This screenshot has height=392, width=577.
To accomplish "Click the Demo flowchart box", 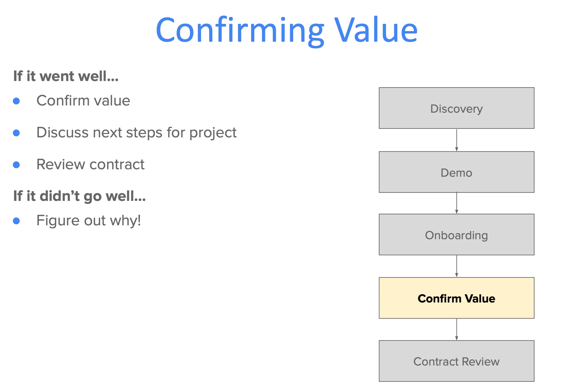I will (x=456, y=172).
